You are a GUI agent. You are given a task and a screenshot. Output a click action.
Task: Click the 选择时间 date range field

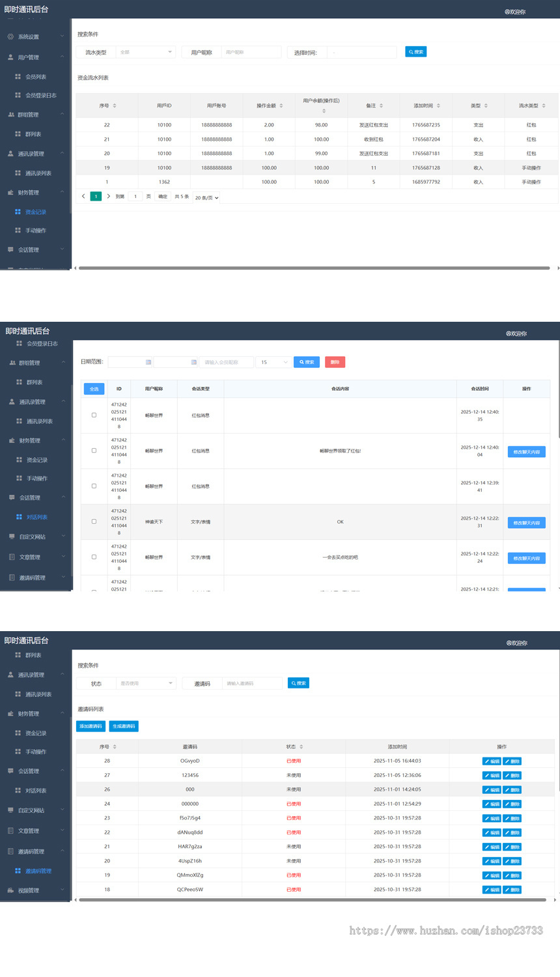[361, 53]
